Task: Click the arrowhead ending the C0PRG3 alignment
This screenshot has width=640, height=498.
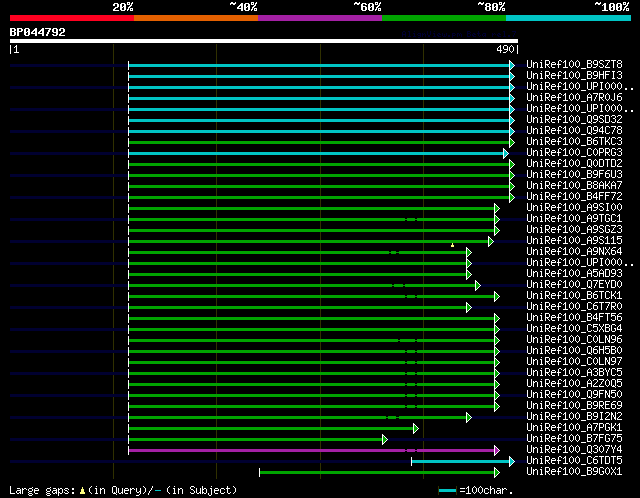Action: [506, 153]
